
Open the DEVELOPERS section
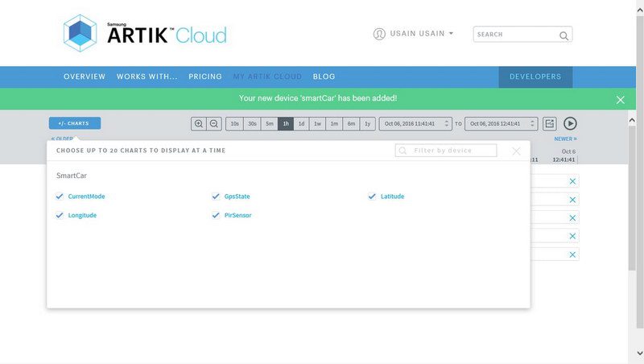pos(535,77)
